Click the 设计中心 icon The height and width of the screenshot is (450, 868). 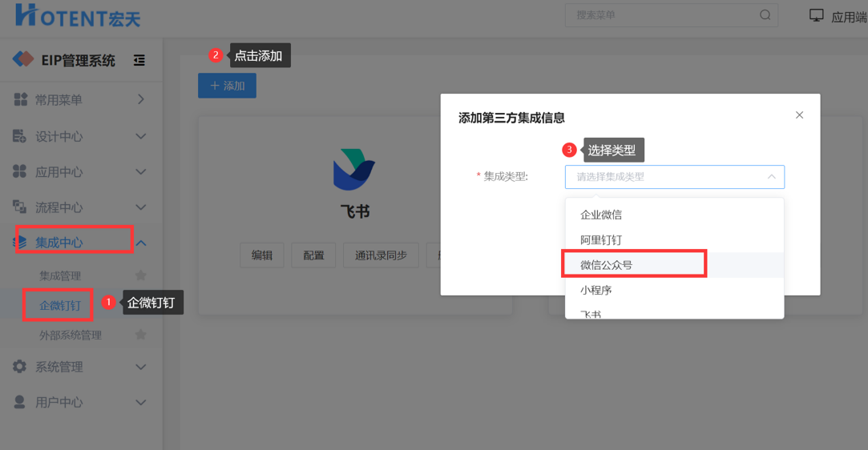click(19, 136)
